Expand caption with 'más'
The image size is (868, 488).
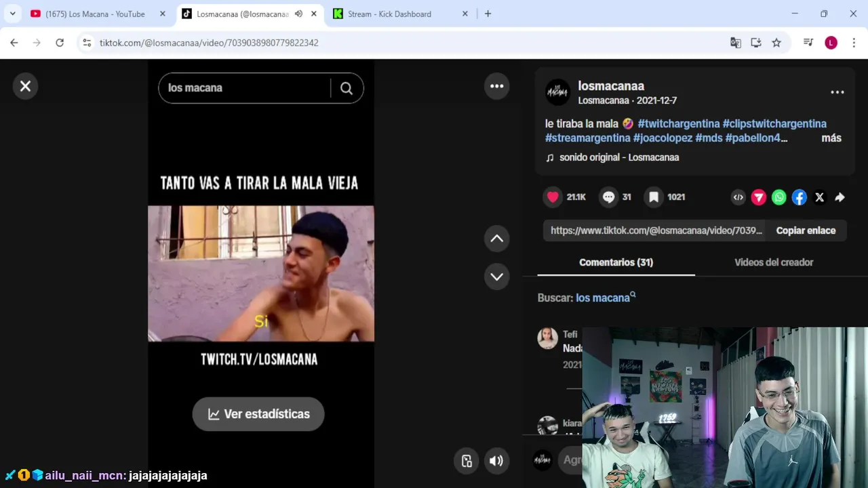pos(831,138)
